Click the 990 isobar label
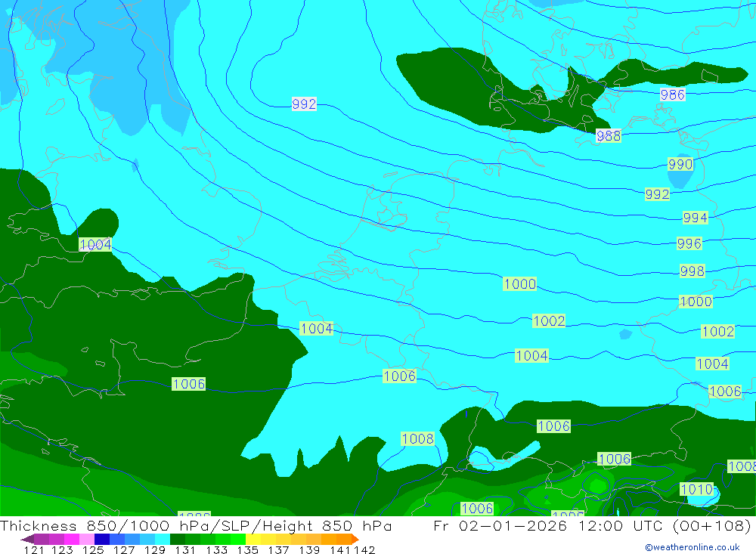Viewport: 756px width, 554px height. click(680, 165)
